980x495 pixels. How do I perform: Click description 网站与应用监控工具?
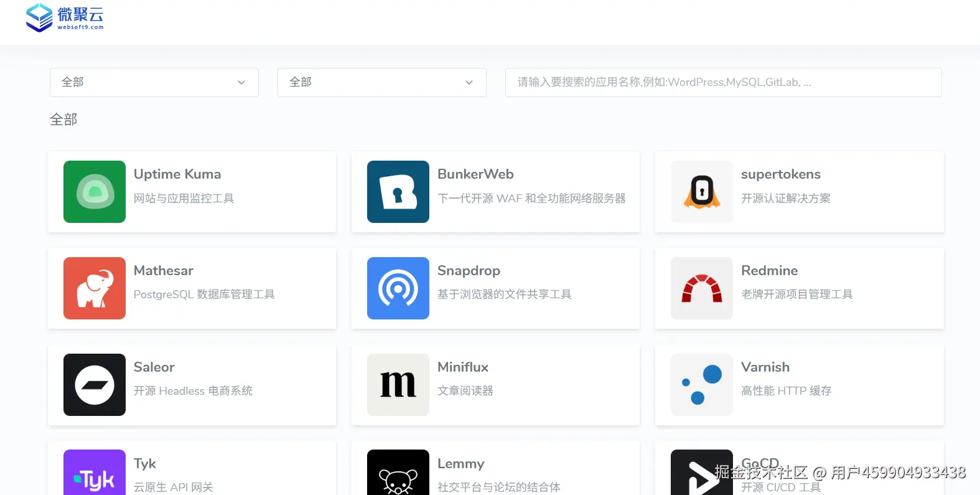tap(184, 199)
